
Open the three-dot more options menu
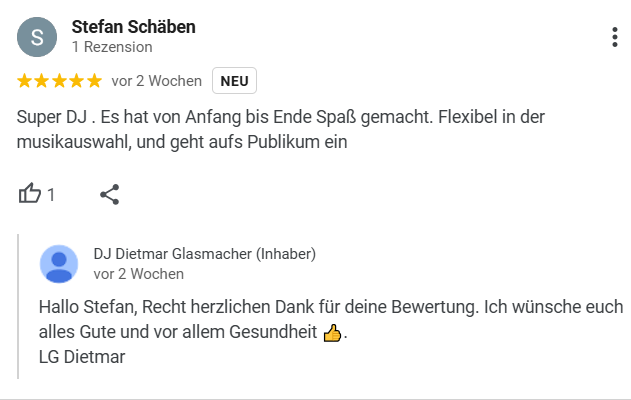[614, 38]
